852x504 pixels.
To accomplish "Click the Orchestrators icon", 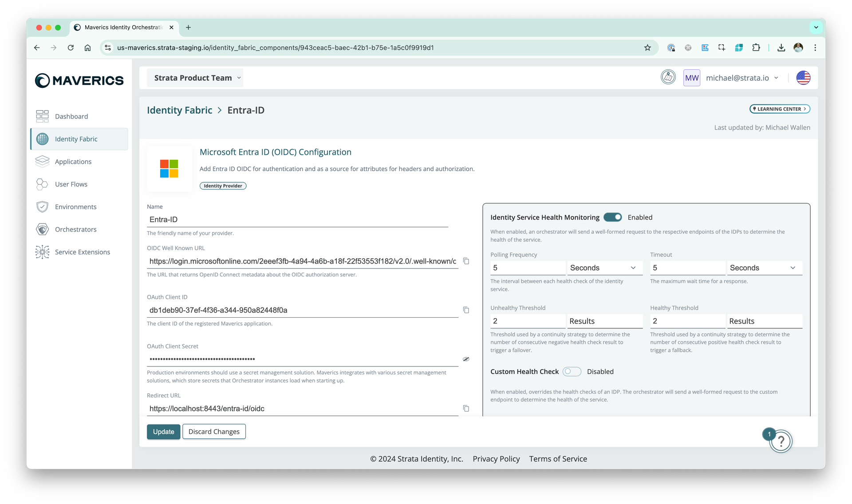I will [42, 229].
